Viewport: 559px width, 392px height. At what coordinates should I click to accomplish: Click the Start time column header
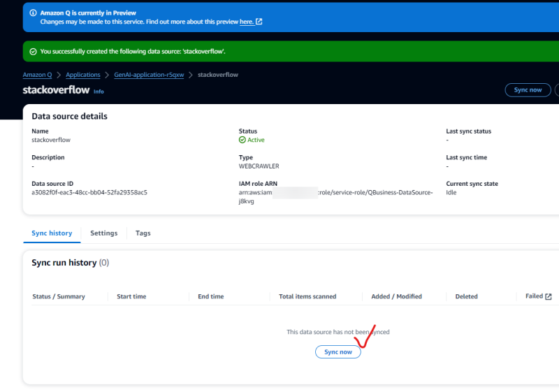[131, 296]
